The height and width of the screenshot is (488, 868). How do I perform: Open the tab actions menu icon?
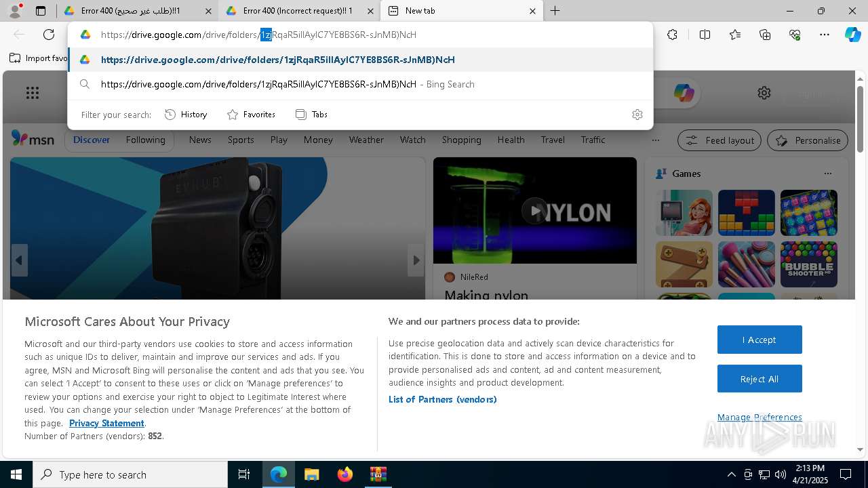[41, 11]
